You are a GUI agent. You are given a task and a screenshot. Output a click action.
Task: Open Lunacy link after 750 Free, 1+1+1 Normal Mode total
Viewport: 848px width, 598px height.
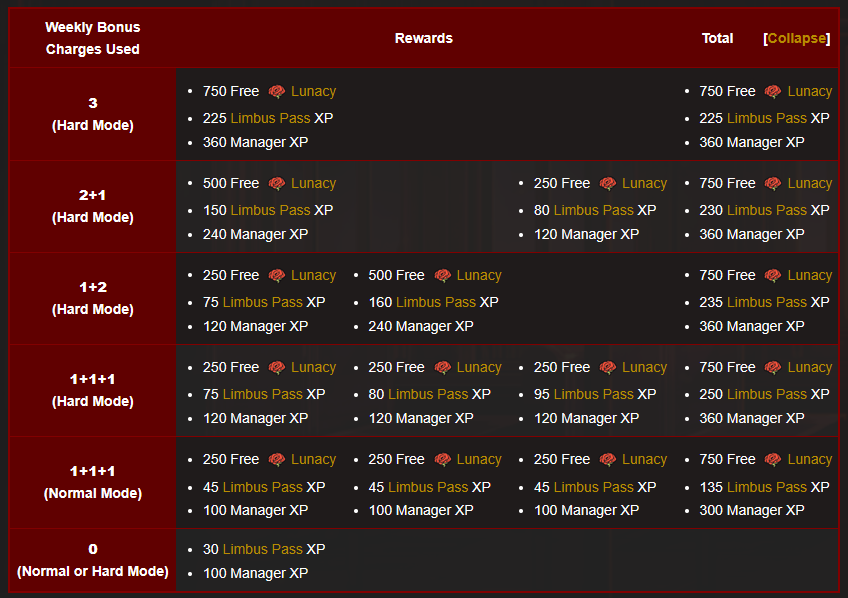point(810,459)
